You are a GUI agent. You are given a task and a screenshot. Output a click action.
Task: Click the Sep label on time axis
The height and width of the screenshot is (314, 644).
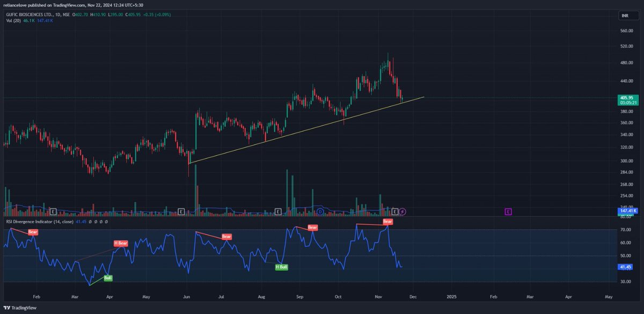click(300, 296)
